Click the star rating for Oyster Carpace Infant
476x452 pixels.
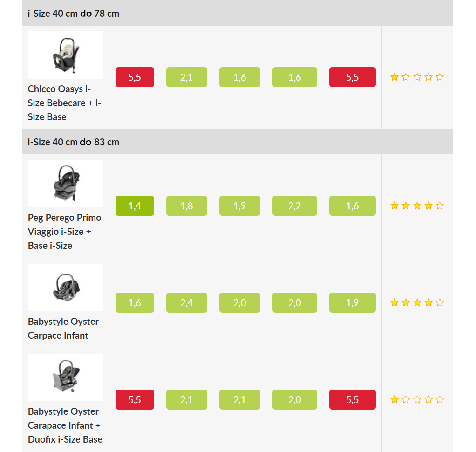click(417, 302)
